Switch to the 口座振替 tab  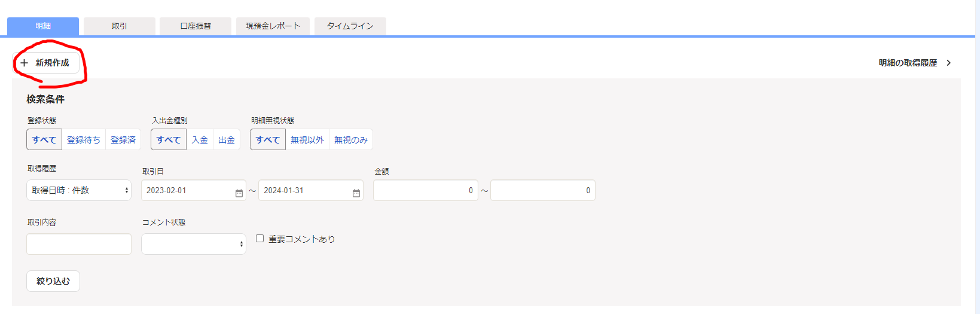coord(196,26)
